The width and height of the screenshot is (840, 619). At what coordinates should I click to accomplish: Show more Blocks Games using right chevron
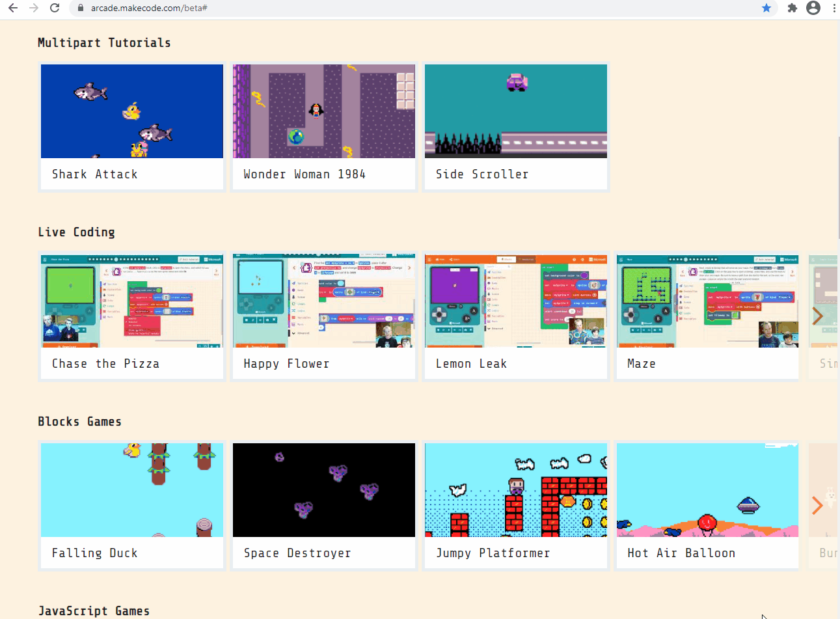tap(817, 504)
